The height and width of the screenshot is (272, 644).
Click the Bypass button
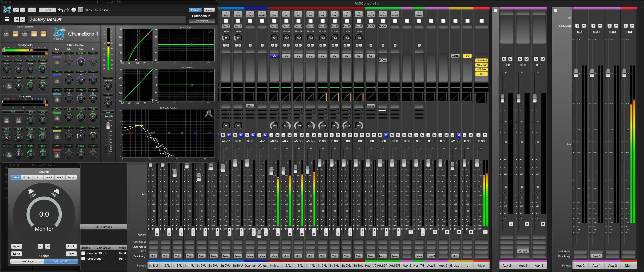click(x=209, y=10)
